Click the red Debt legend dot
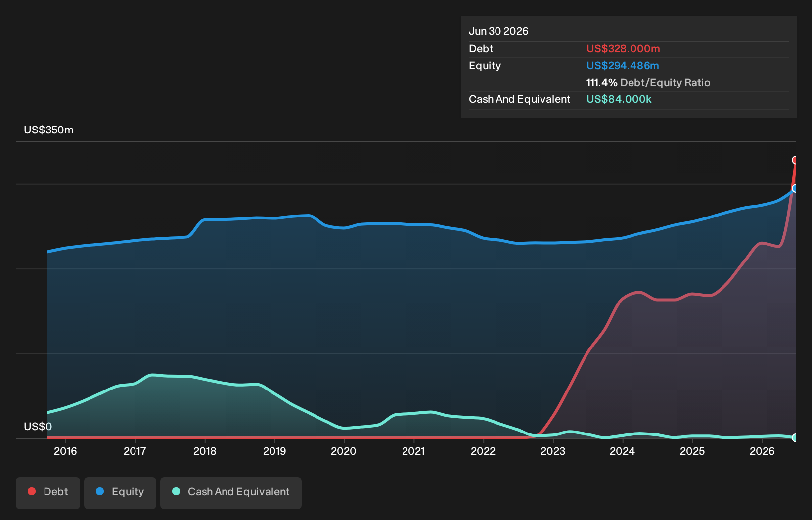The height and width of the screenshot is (520, 812). 32,491
